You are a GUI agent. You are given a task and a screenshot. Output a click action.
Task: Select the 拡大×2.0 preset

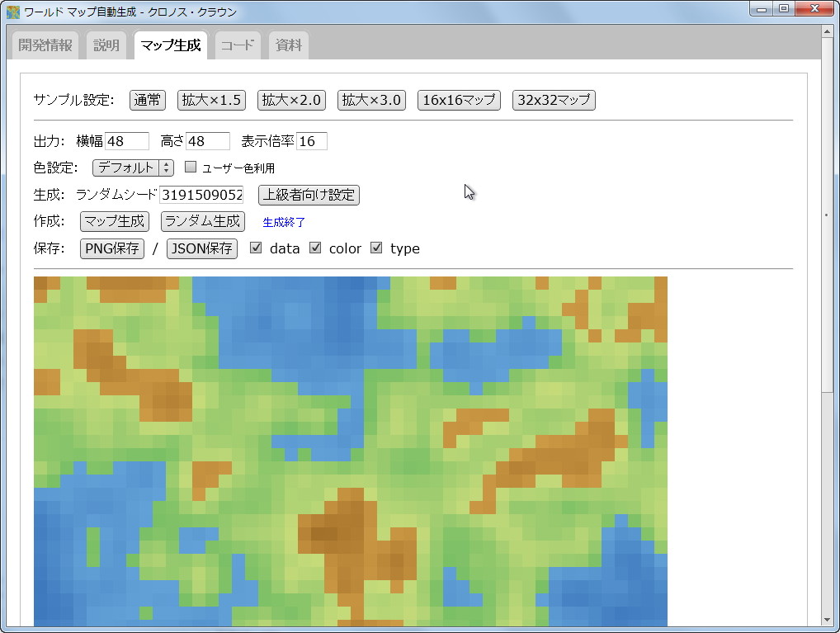[x=290, y=100]
